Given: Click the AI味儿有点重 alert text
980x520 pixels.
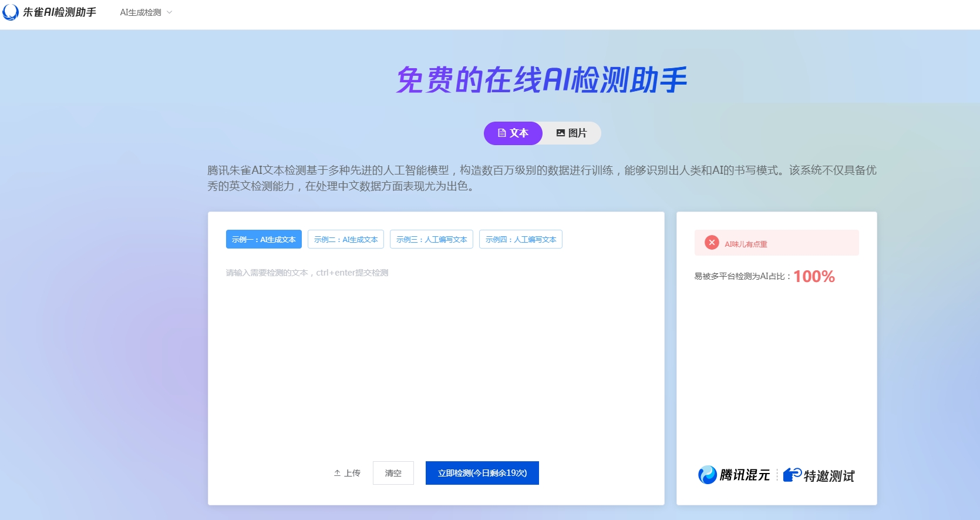Looking at the screenshot, I should 746,244.
